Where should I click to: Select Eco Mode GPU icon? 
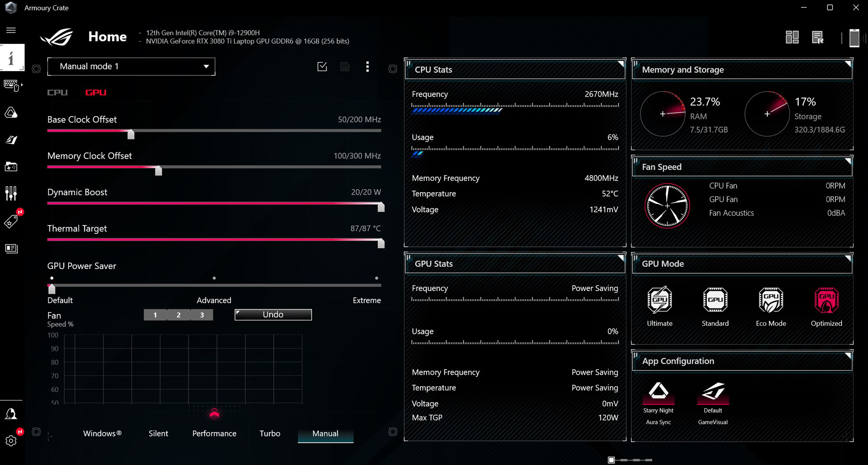(771, 300)
